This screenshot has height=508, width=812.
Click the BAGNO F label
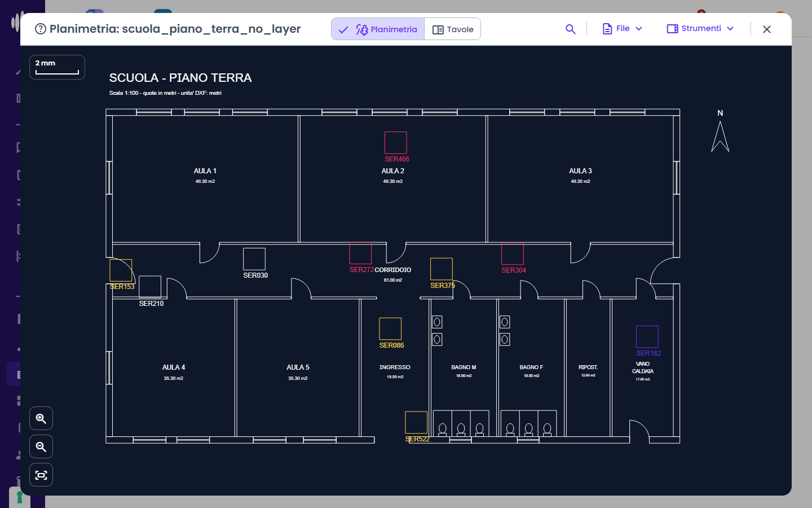(531, 367)
